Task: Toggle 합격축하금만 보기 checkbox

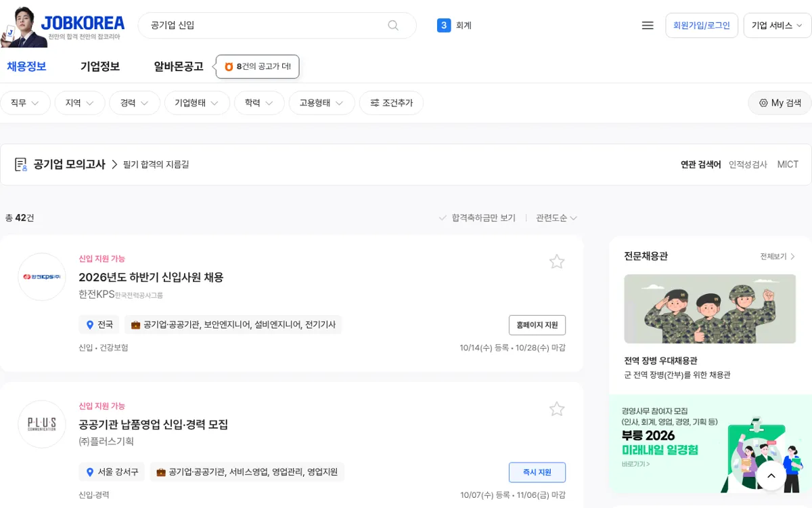Action: point(477,218)
